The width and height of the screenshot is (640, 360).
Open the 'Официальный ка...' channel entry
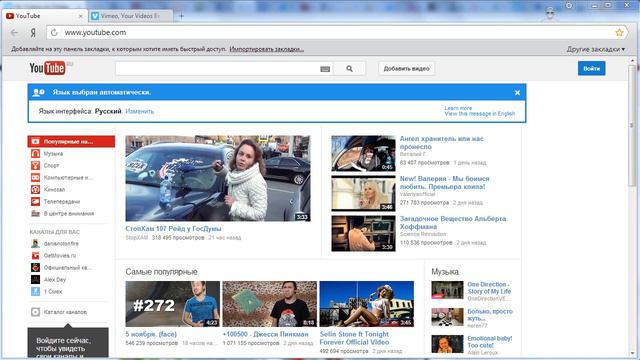(69, 268)
